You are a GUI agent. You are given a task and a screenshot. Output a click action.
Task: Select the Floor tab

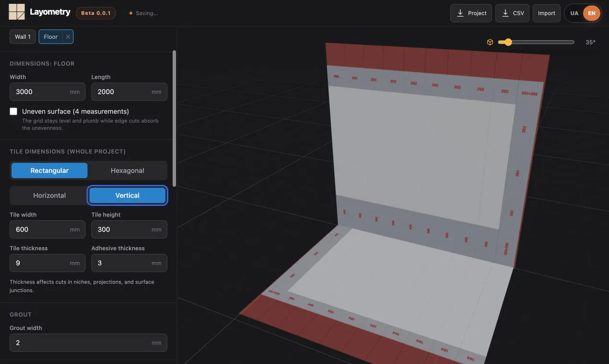coord(51,37)
